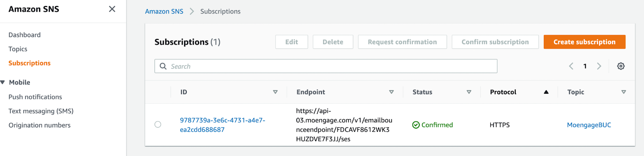Open Dashboard in the sidebar
Viewport: 644px width, 156px height.
coord(25,35)
